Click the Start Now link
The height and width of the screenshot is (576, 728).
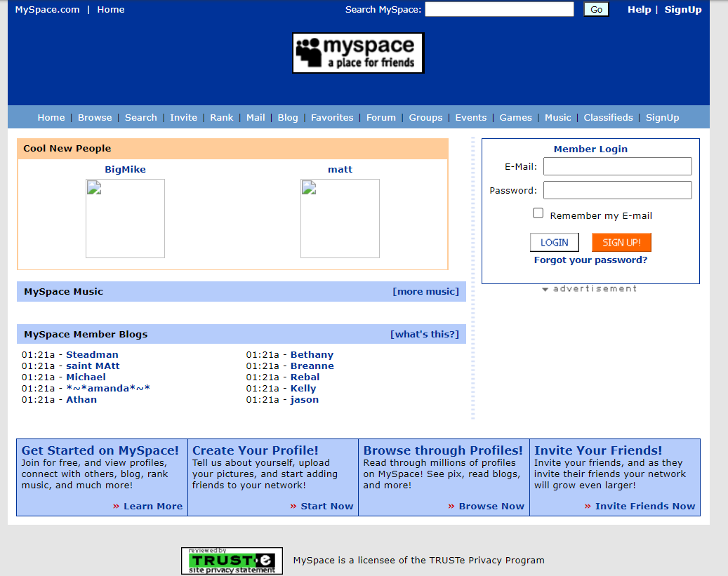[327, 507]
